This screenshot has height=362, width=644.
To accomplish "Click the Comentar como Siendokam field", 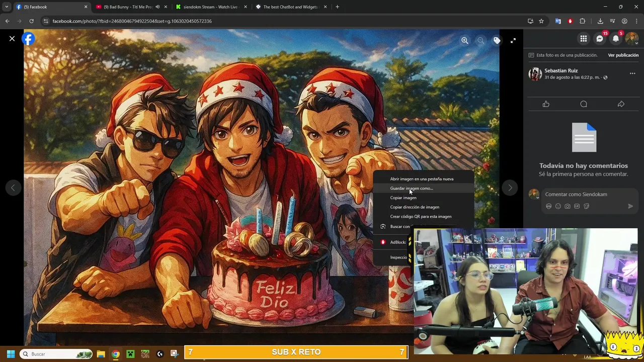I will [589, 194].
